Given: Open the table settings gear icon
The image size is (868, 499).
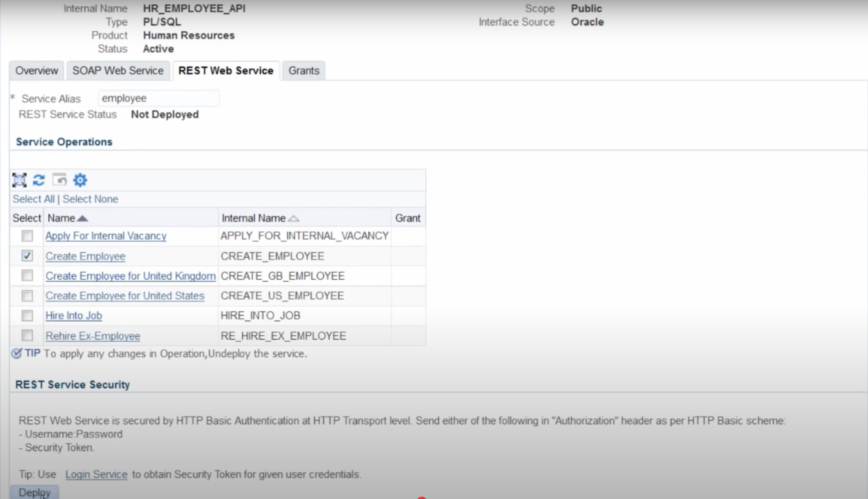Looking at the screenshot, I should pyautogui.click(x=80, y=180).
